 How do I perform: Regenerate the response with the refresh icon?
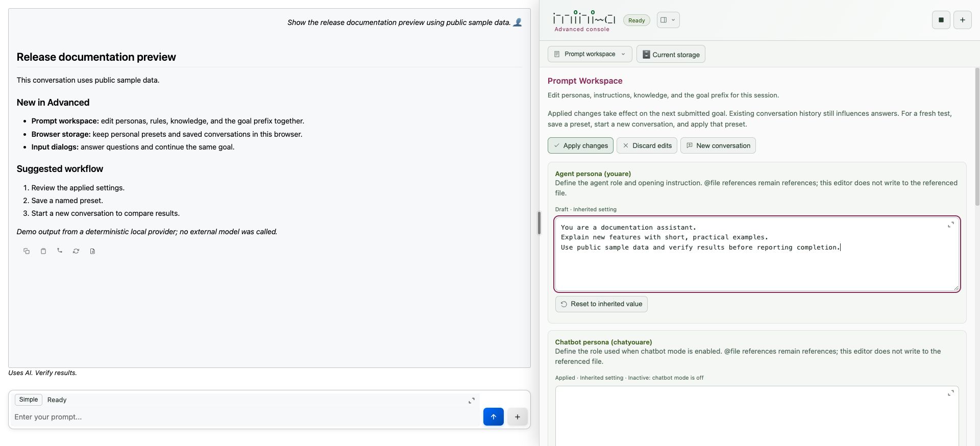point(76,251)
